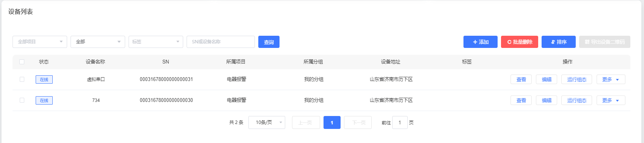Open the 全部项目 dropdown
Viewport: 644px width, 143px height.
pos(40,42)
